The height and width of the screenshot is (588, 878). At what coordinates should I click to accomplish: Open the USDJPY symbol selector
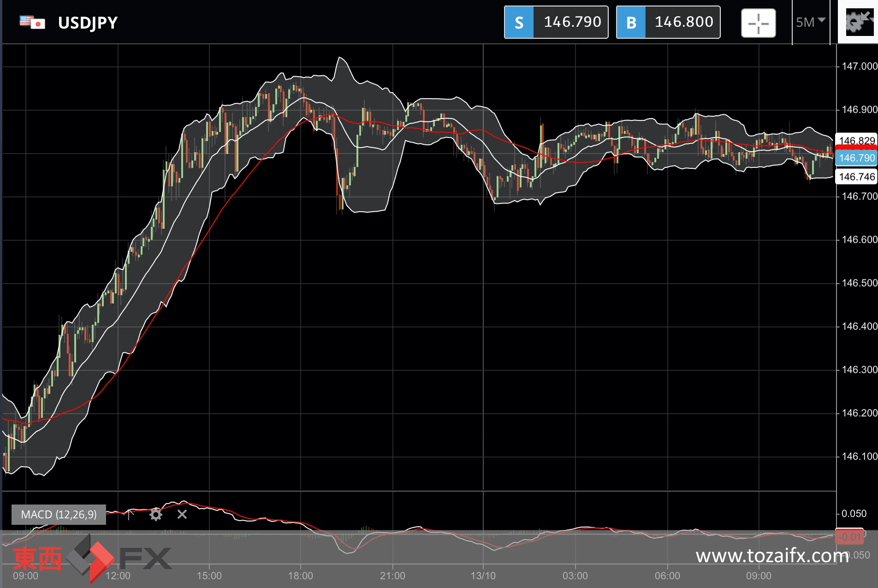[88, 23]
